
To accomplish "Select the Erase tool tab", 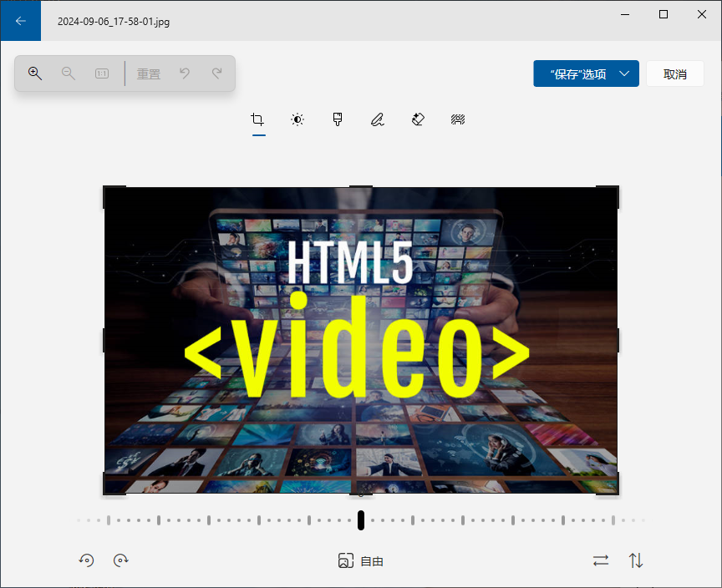I will [418, 119].
